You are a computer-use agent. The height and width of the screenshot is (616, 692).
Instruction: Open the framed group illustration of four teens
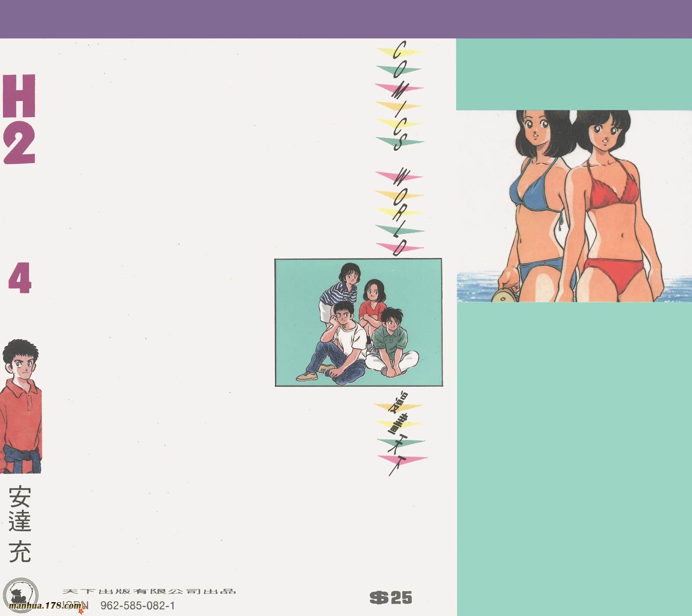(358, 322)
